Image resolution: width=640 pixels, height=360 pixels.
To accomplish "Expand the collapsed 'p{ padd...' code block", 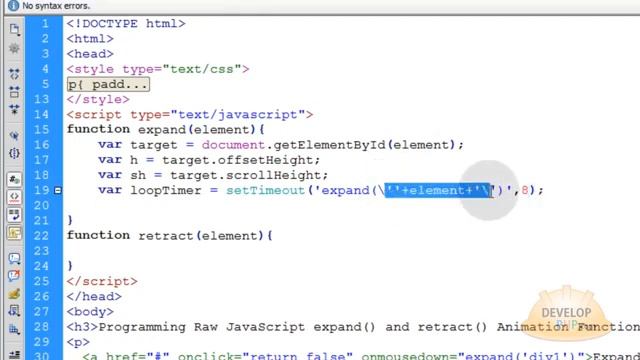I will [108, 84].
